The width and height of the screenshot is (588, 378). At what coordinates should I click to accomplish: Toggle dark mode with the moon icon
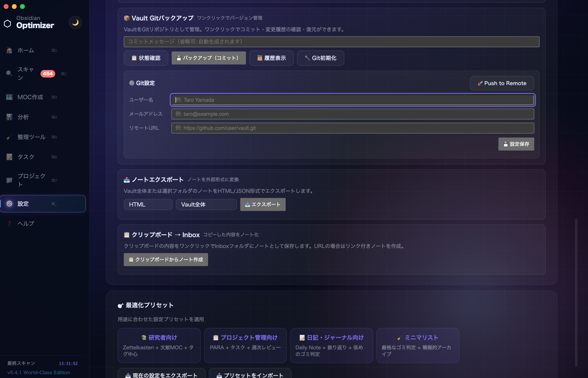(75, 23)
